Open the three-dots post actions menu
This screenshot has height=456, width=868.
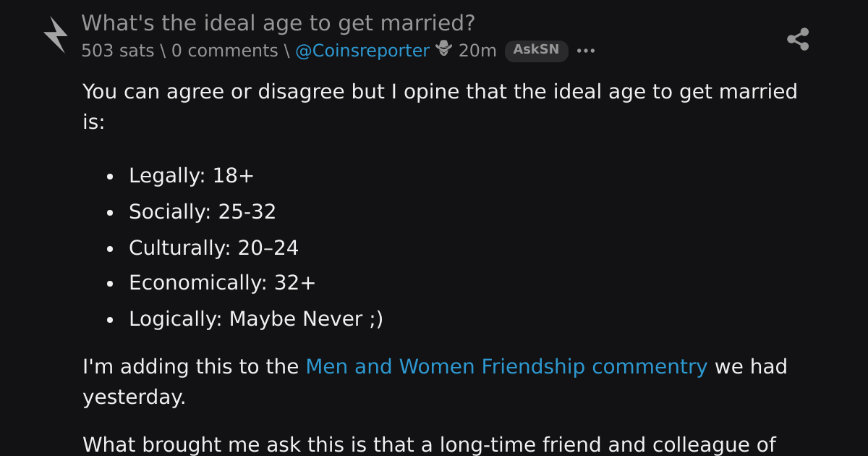(585, 51)
